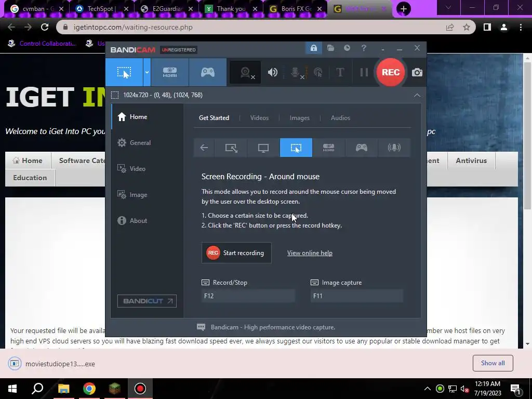Switch to TechSpot browser tab

(x=101, y=9)
